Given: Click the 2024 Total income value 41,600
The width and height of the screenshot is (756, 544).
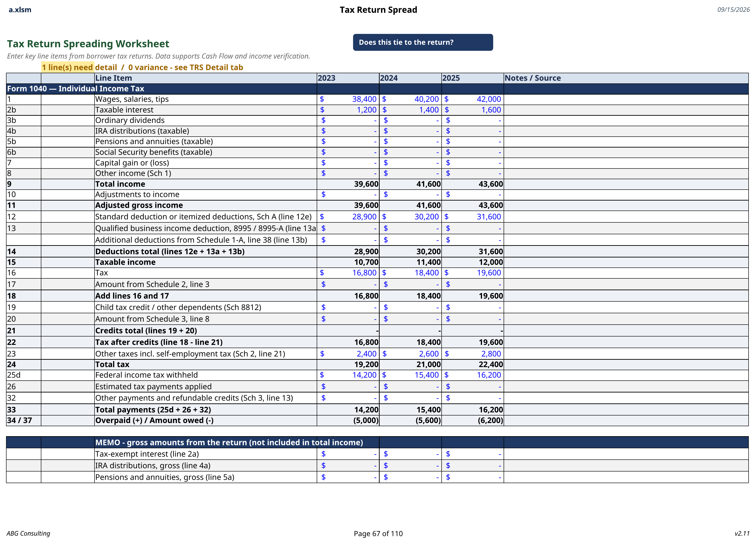Looking at the screenshot, I should pyautogui.click(x=410, y=184).
